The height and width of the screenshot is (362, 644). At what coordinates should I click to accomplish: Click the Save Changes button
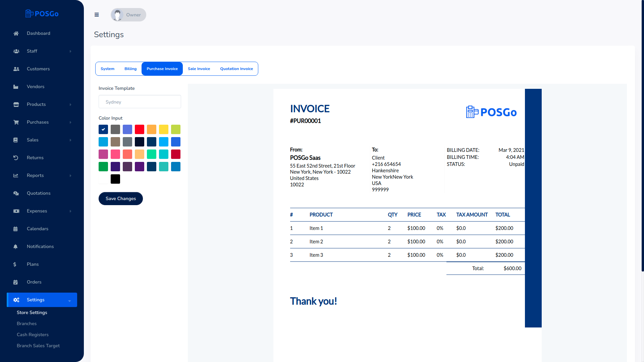[x=120, y=198]
